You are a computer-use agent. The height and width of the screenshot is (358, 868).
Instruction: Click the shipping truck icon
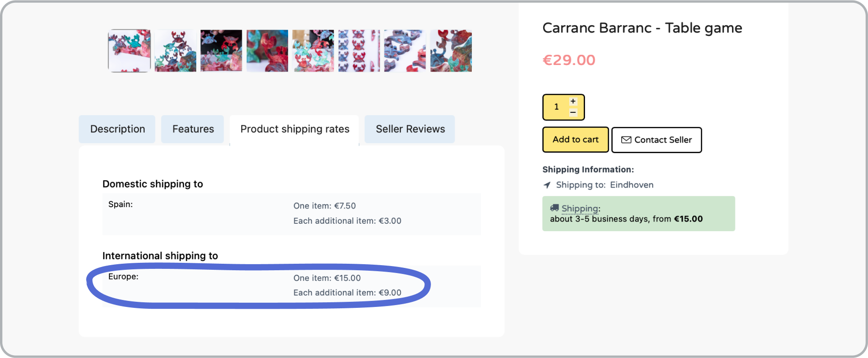pos(554,208)
